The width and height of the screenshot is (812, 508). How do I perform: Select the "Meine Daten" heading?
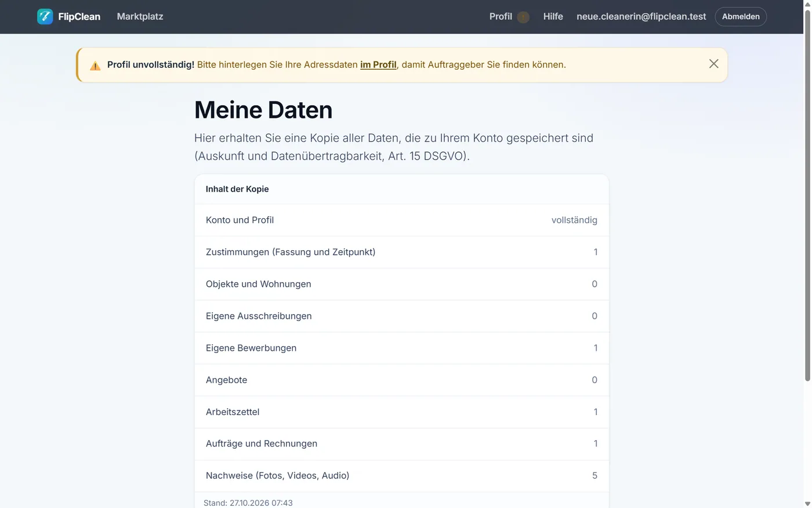click(x=263, y=110)
